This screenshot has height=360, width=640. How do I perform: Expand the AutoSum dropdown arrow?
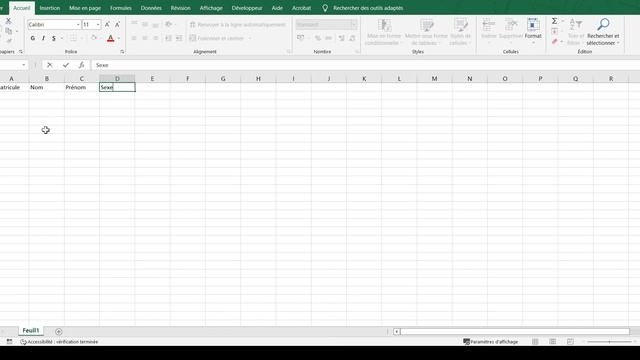click(562, 21)
